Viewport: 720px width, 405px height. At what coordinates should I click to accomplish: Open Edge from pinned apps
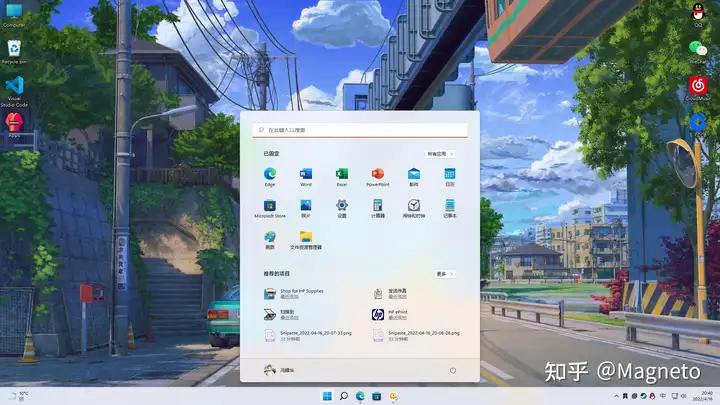tap(270, 176)
